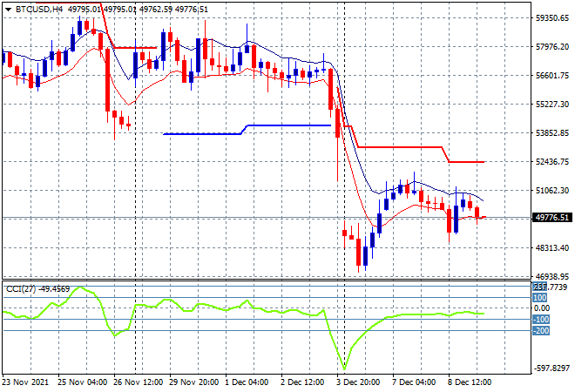The width and height of the screenshot is (575, 392).
Task: Click price axis label 53852.85
Action: 552,132
